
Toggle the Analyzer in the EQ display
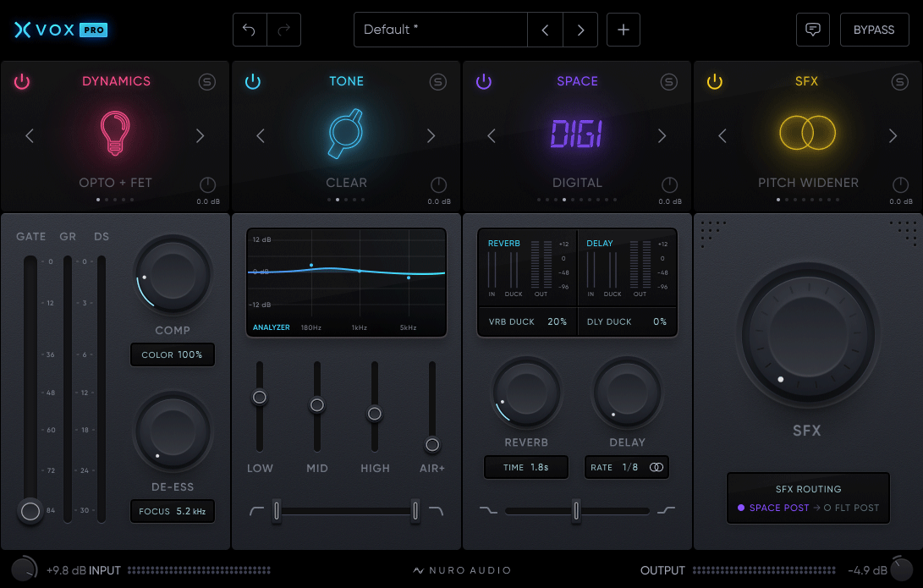[x=272, y=327]
